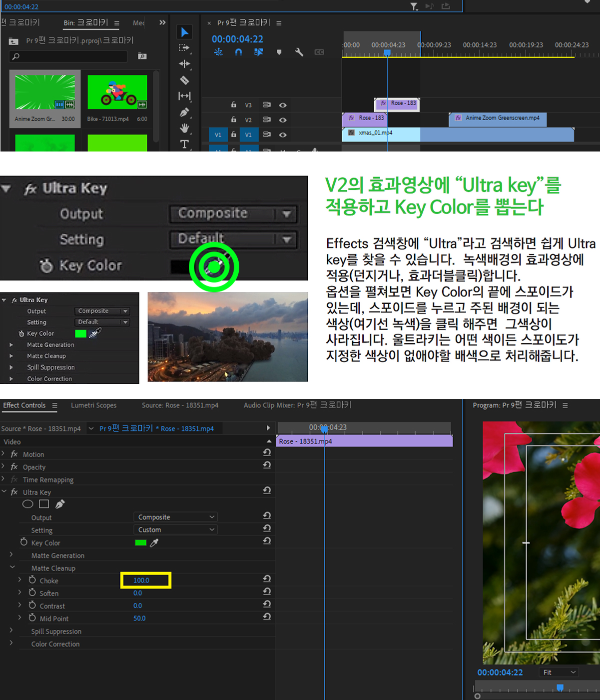Open Output Composite dropdown in Effect Controls
Screen dimensions: 600x700
(x=175, y=517)
